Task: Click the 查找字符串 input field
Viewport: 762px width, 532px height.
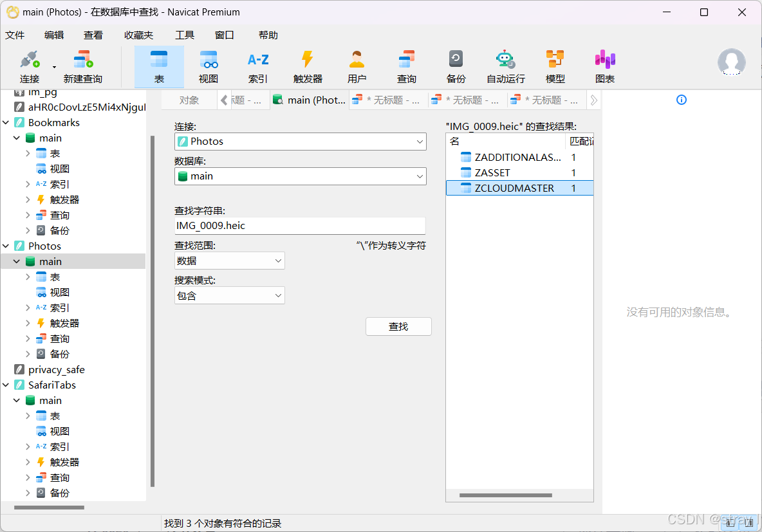Action: point(300,225)
